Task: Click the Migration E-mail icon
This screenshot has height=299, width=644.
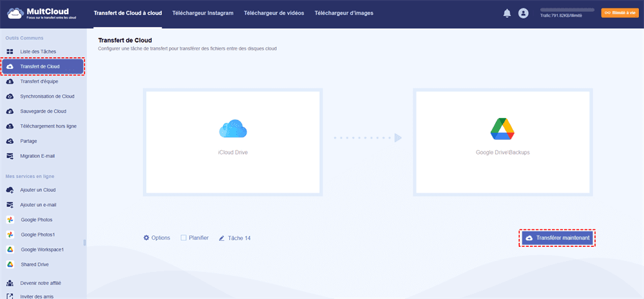Action: pos(10,156)
